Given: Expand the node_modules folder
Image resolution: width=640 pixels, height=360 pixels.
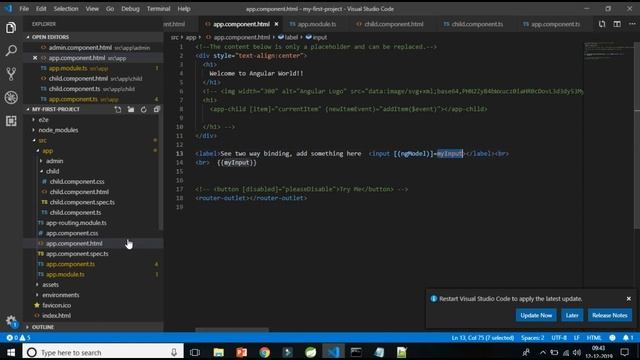Looking at the screenshot, I should pos(58,130).
